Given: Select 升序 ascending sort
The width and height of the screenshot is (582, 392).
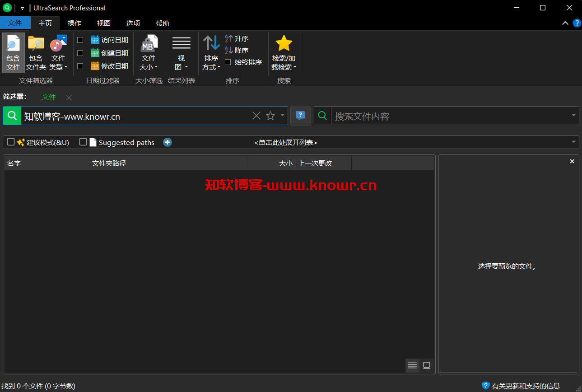Looking at the screenshot, I should click(x=237, y=39).
